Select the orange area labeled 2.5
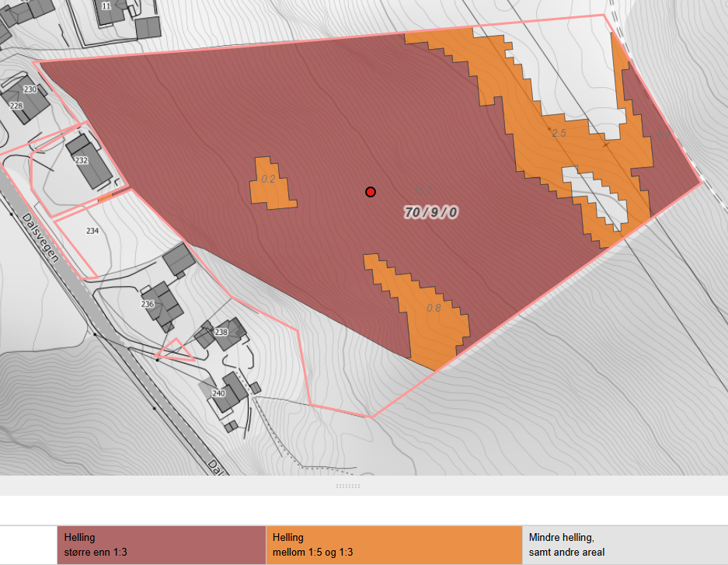 pos(534,134)
